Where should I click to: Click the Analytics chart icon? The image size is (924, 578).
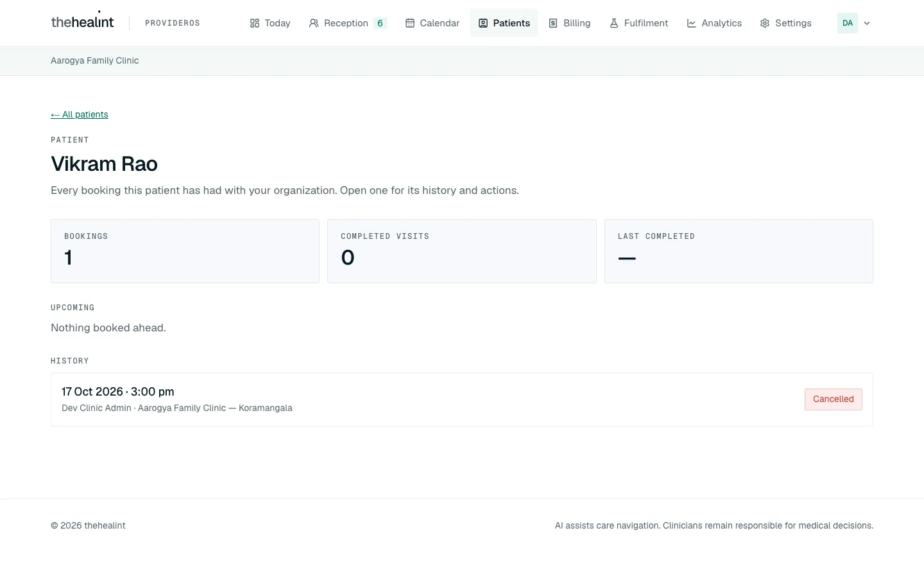point(692,23)
